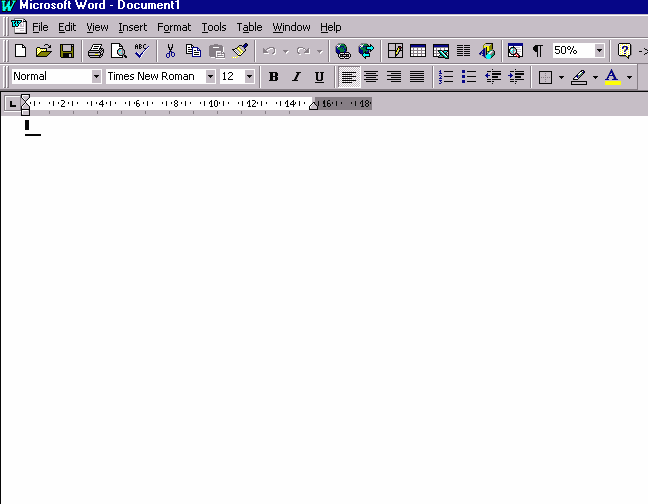The width and height of the screenshot is (648, 504).
Task: Cut selection with the scissors icon
Action: coord(170,51)
